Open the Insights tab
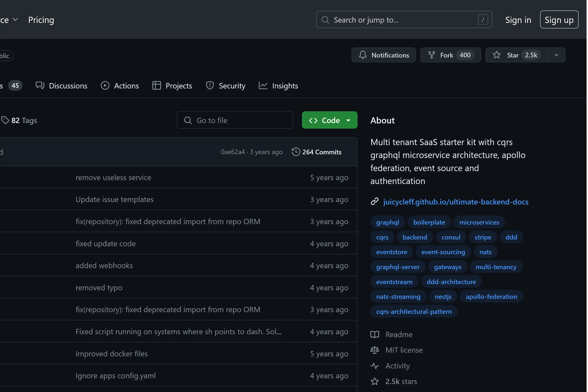This screenshot has width=588, height=392. [x=278, y=86]
